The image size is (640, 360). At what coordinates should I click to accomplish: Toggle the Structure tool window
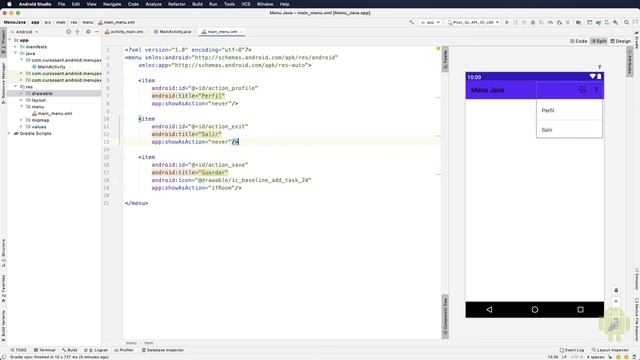(3, 253)
